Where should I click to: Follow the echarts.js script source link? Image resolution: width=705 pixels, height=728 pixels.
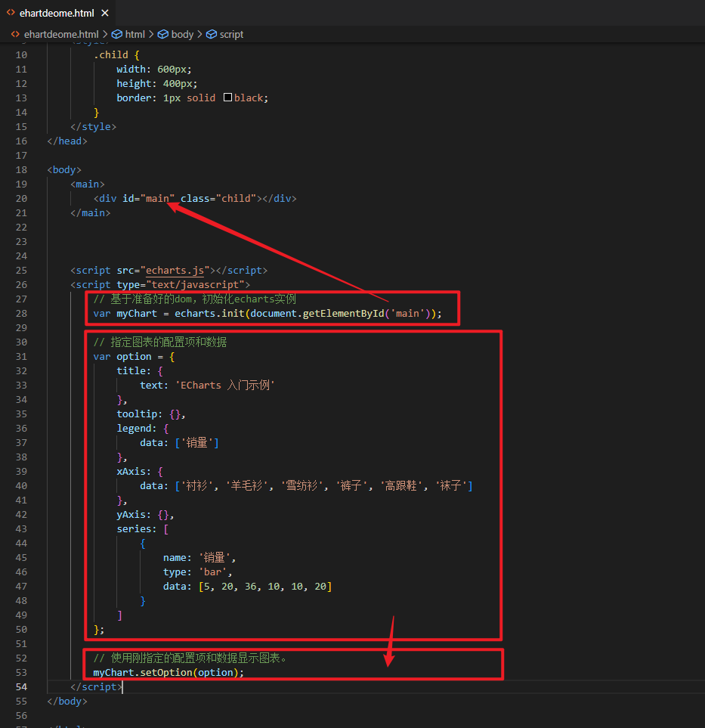coord(175,270)
